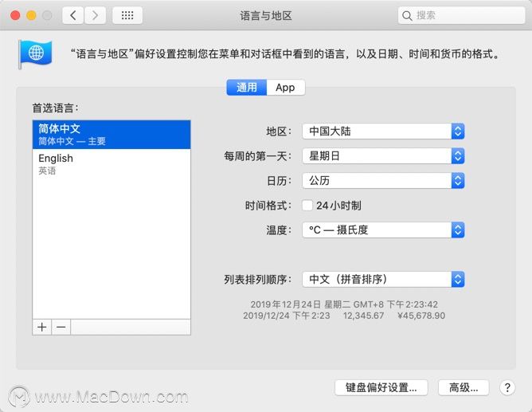Click the 高级... button

(464, 387)
